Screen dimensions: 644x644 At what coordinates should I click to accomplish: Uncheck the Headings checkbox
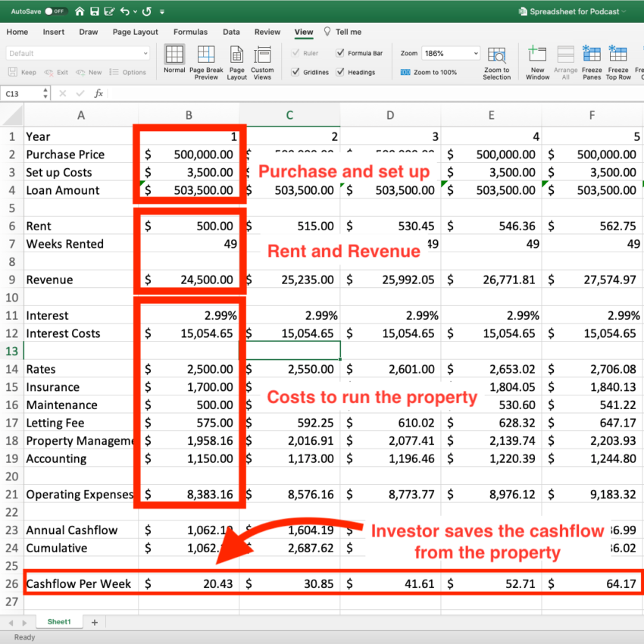pos(340,72)
